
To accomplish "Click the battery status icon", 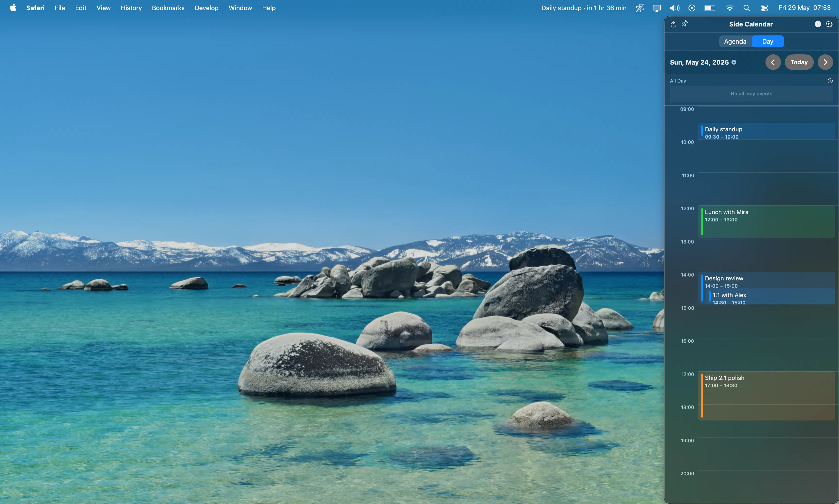I will coord(710,8).
